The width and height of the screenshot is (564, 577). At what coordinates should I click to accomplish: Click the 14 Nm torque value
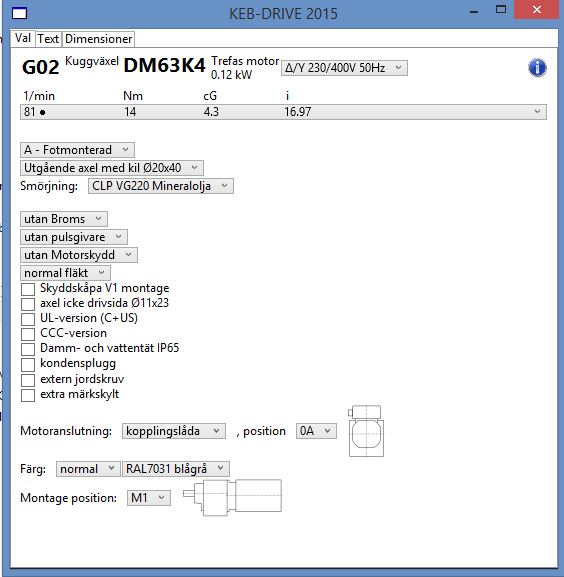pyautogui.click(x=130, y=112)
